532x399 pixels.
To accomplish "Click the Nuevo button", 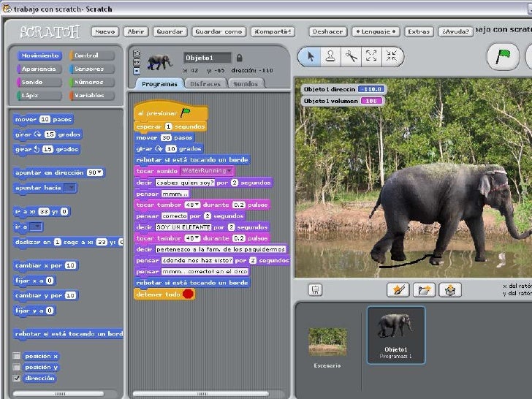I will 105,31.
